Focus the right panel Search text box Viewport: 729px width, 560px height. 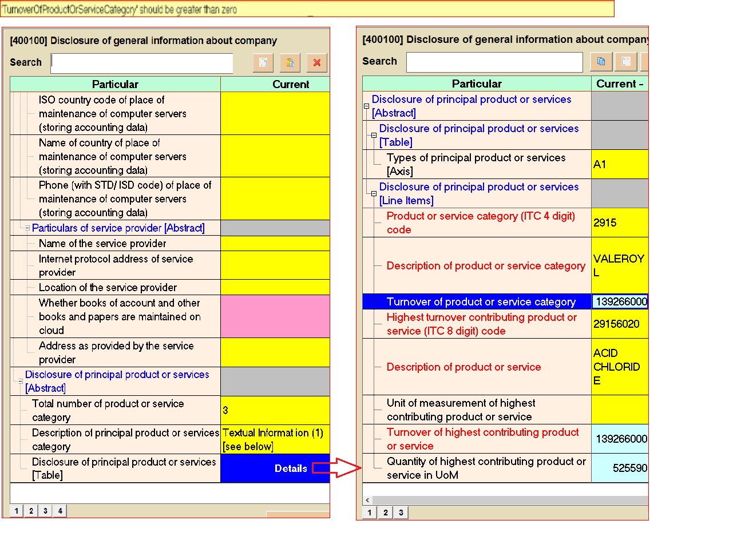[494, 62]
